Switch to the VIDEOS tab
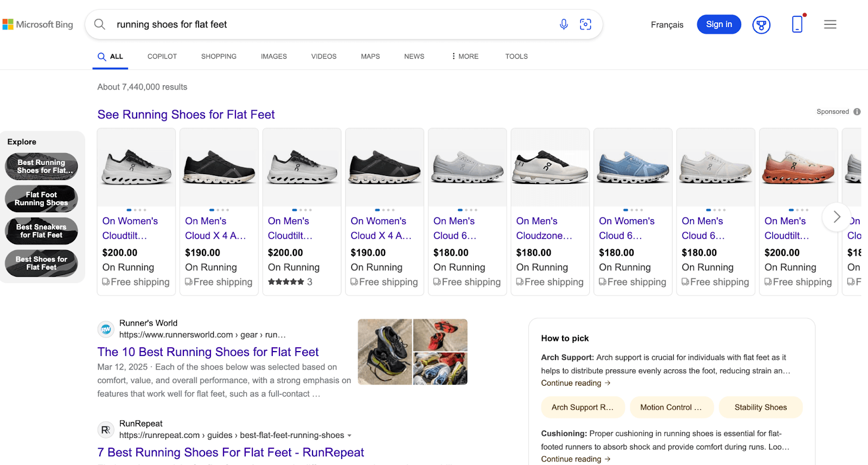This screenshot has width=868, height=465. click(x=324, y=56)
